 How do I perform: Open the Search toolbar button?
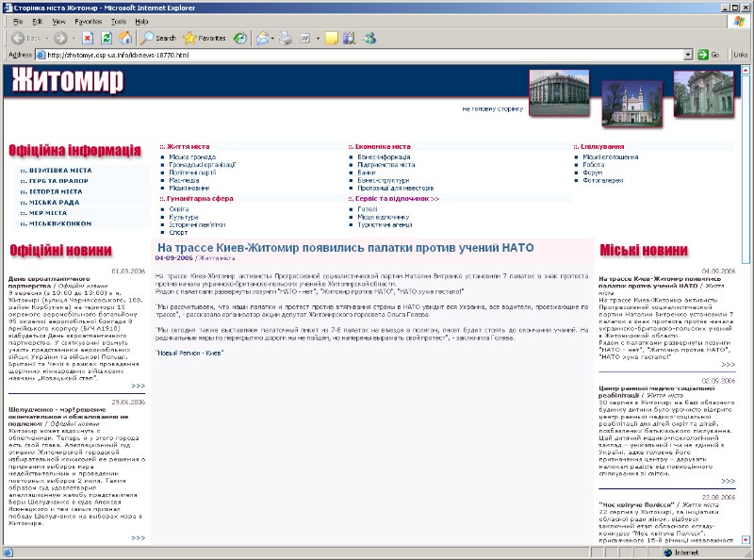pos(157,38)
